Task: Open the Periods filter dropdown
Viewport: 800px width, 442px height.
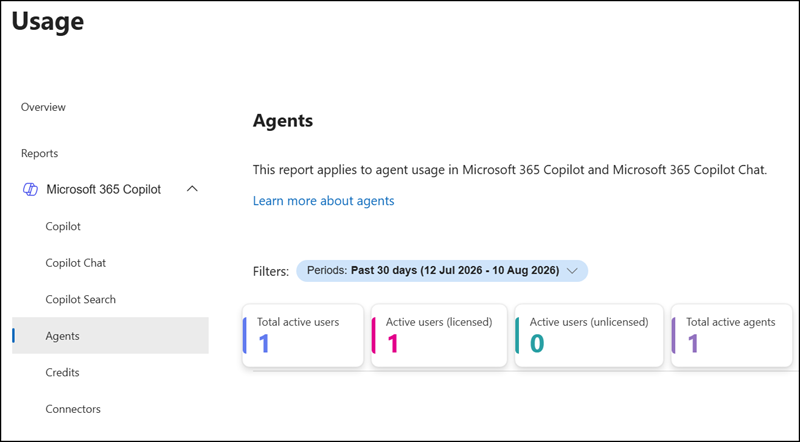Action: tap(442, 271)
